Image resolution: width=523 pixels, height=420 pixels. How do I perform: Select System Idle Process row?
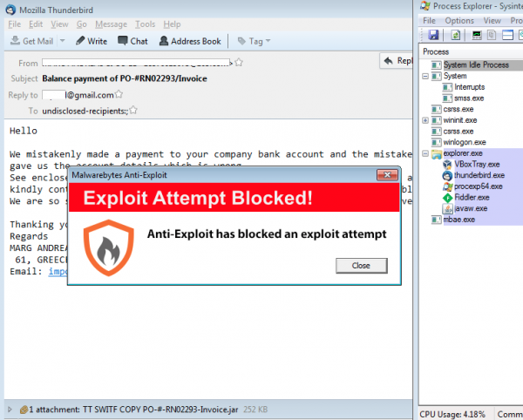[476, 65]
